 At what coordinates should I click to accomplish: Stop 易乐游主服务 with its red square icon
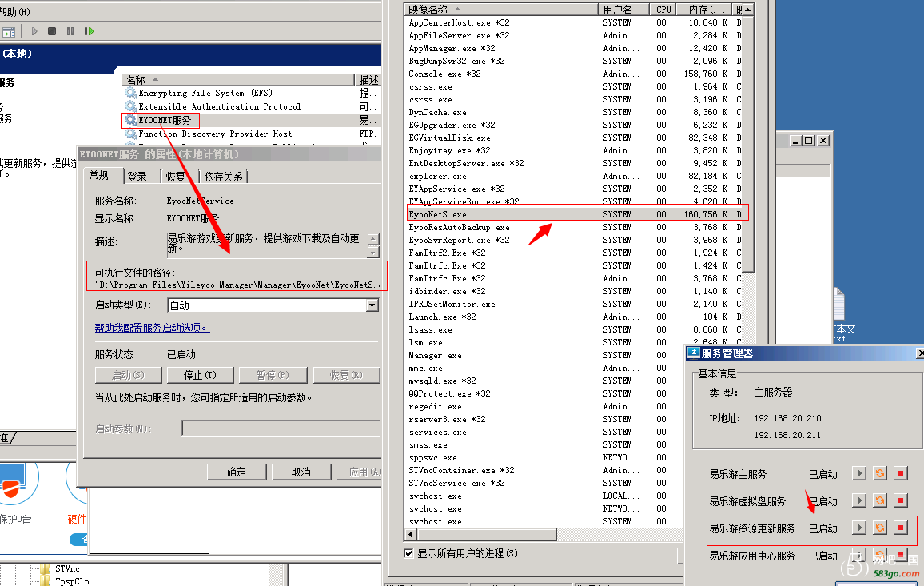click(x=901, y=473)
